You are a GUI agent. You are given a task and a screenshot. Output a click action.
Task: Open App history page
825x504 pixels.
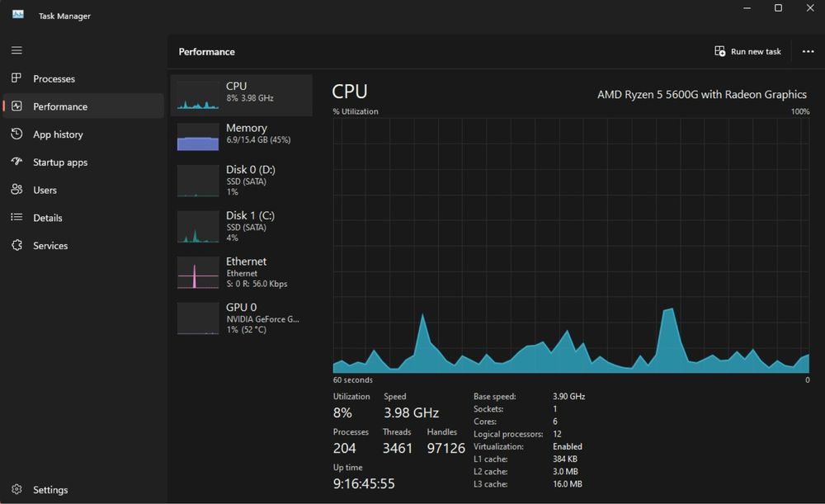[83, 134]
